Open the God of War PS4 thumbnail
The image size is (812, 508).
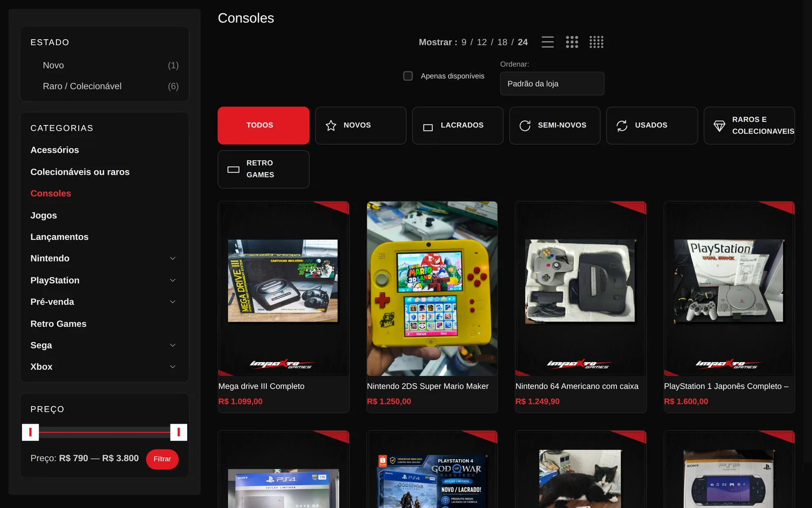pyautogui.click(x=432, y=469)
